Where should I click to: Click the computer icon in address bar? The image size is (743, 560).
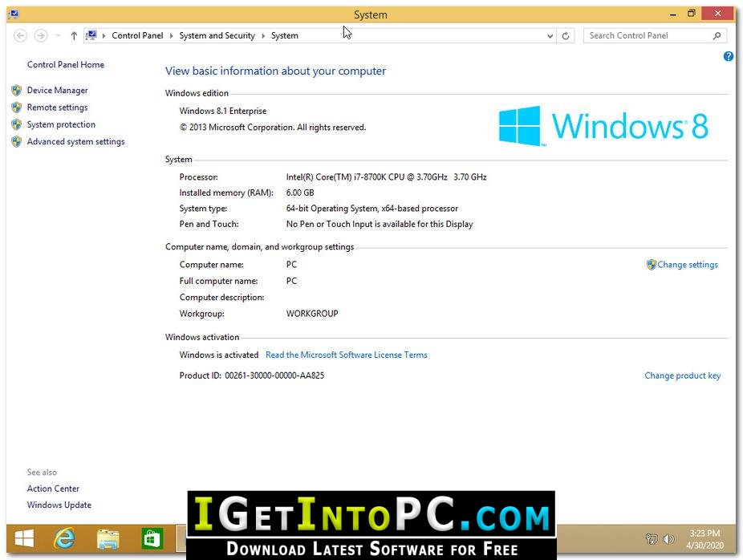[x=91, y=35]
